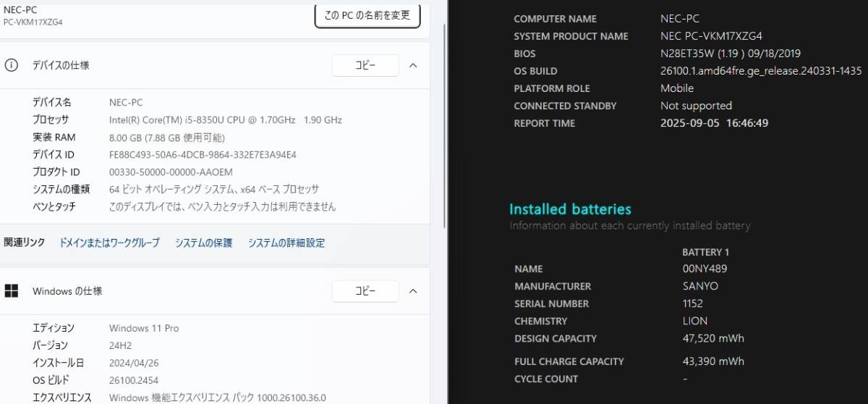Click COMPUTER NAME value in battery report
Viewport: 868px width, 404px height.
(x=680, y=19)
